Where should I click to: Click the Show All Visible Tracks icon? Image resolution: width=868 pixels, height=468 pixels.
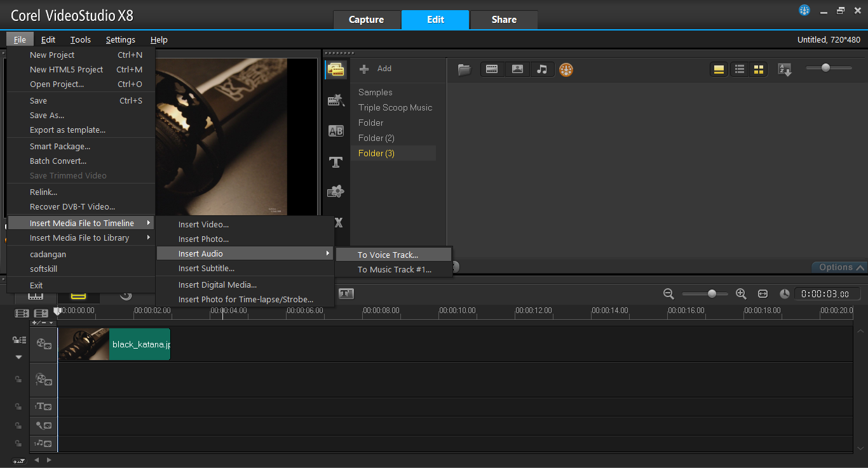22,314
